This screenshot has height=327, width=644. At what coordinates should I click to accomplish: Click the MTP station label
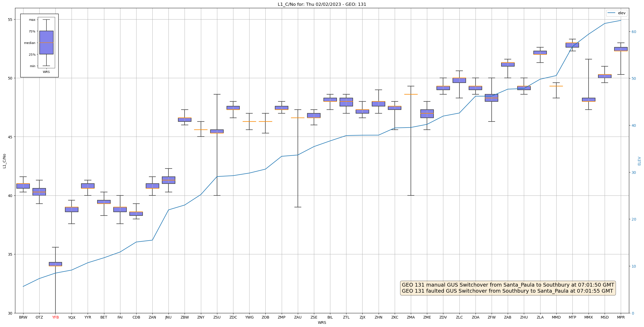(572, 317)
